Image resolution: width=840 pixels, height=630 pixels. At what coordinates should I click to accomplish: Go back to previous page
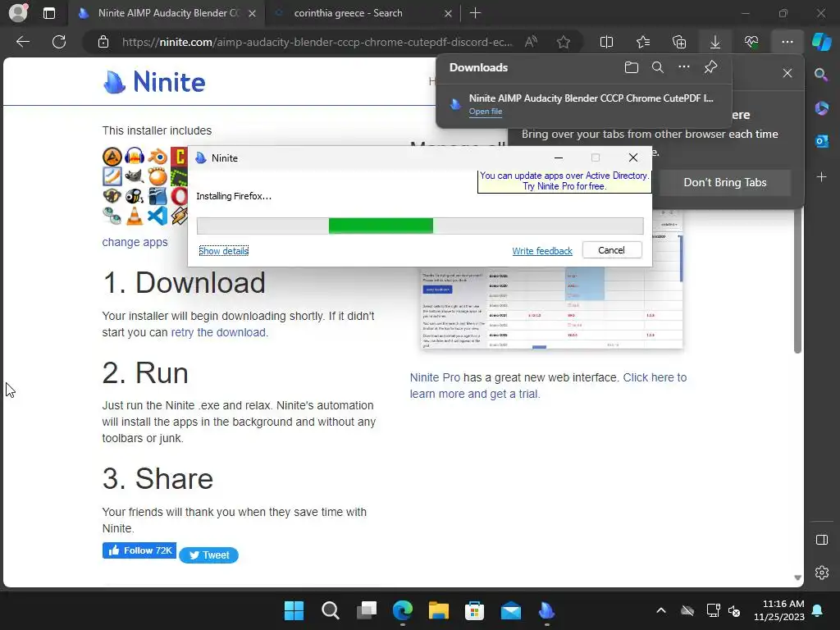click(x=23, y=42)
